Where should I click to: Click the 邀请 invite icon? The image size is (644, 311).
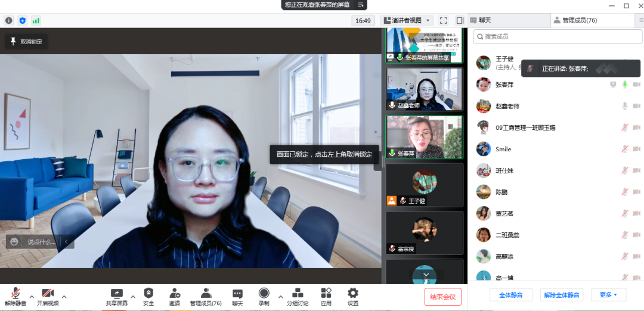pos(174,297)
